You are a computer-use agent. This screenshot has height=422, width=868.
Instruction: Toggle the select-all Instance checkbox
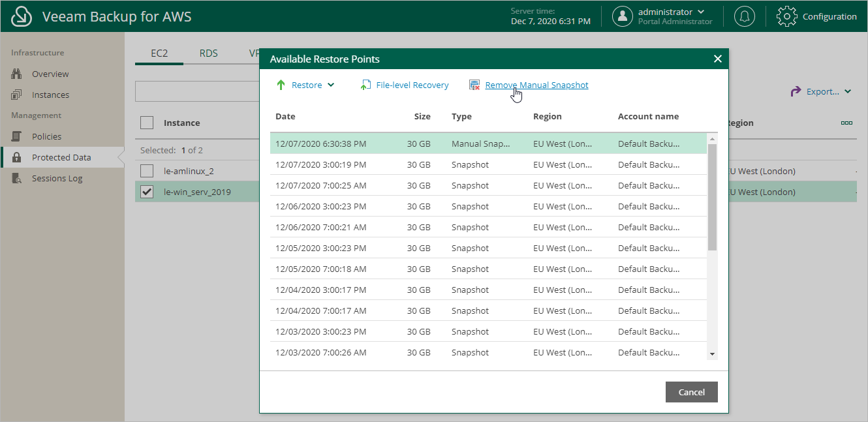(147, 123)
